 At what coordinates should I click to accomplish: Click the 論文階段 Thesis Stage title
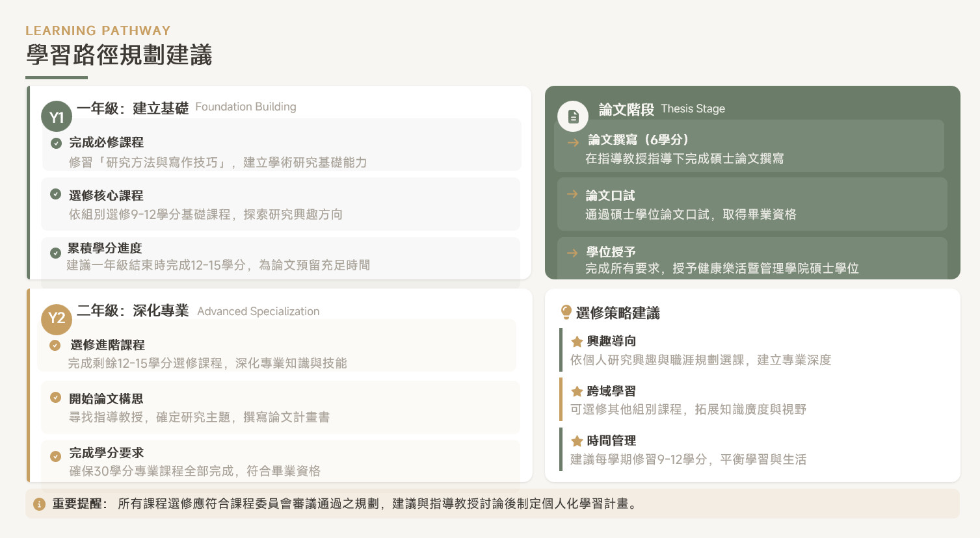click(661, 109)
